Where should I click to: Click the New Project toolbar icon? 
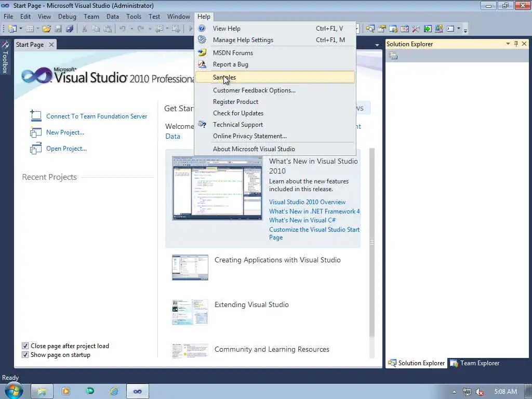click(12, 29)
